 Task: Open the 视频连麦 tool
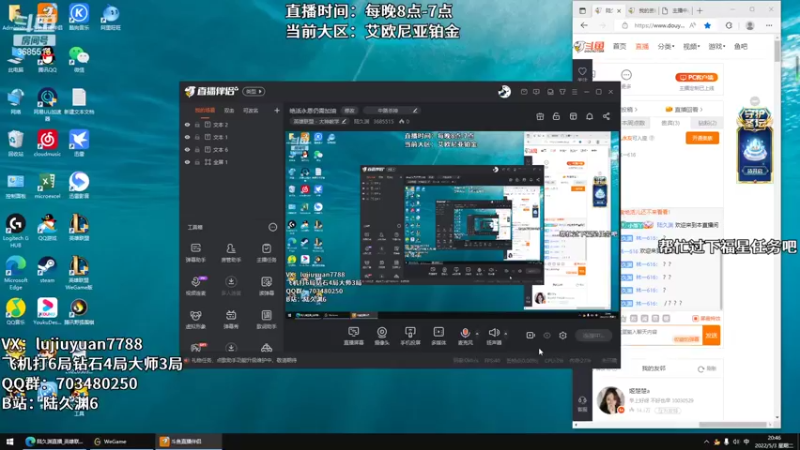pyautogui.click(x=195, y=286)
